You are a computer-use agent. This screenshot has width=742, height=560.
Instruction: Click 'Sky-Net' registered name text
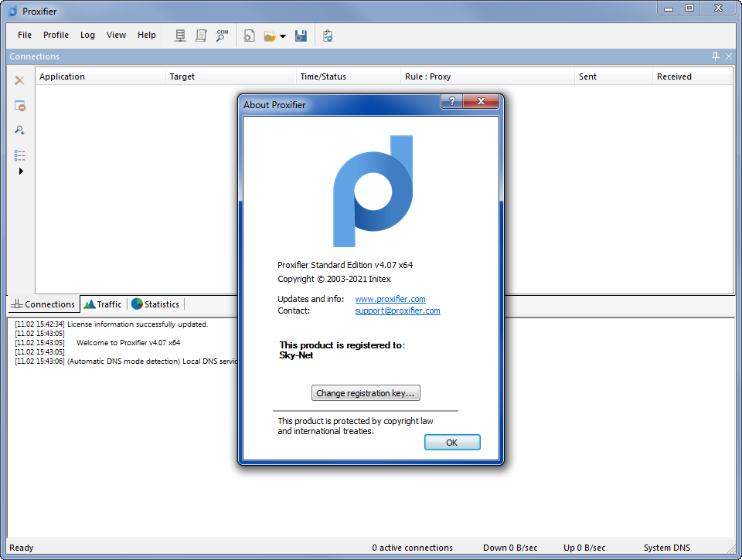[x=296, y=355]
